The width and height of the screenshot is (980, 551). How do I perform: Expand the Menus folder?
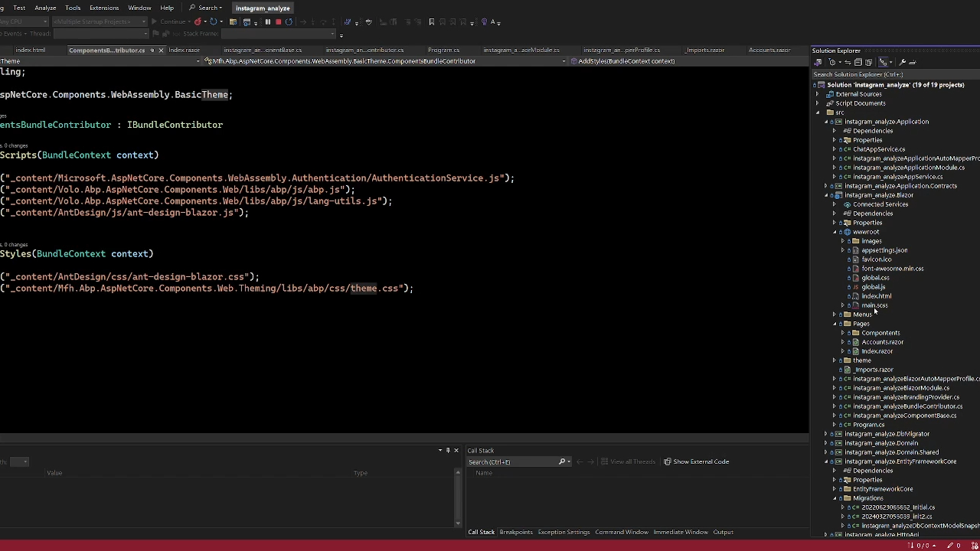(835, 315)
